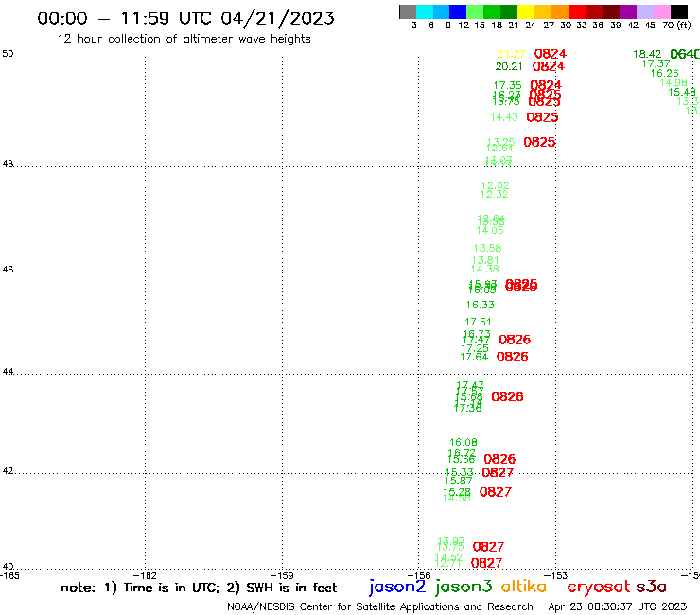
Task: Click the note about UTC time and SWH feet
Action: [x=199, y=588]
